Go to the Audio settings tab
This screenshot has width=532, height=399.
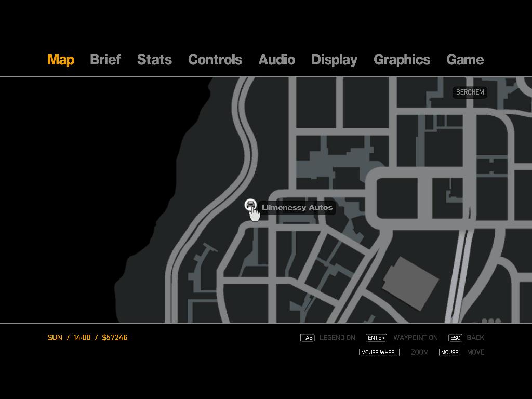click(277, 59)
